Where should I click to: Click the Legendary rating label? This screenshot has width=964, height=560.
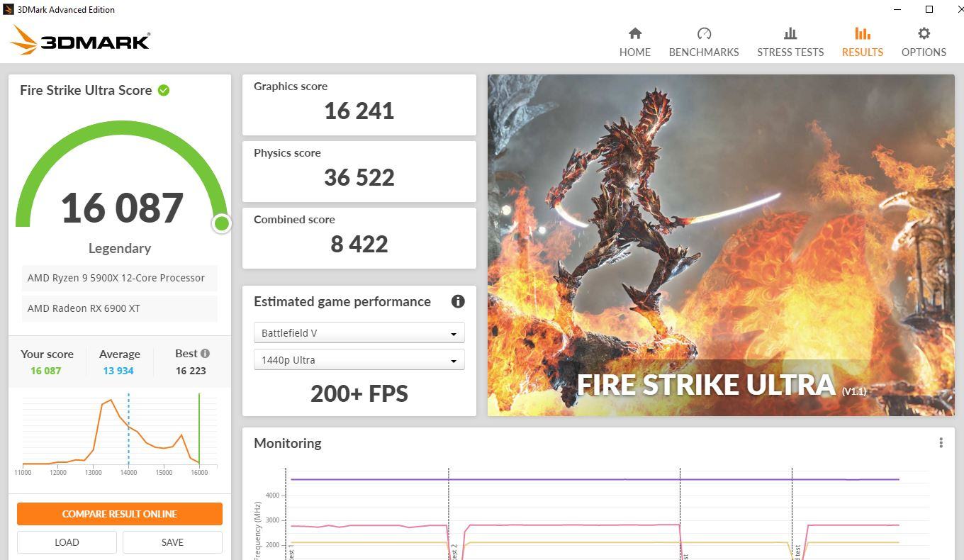(x=120, y=248)
